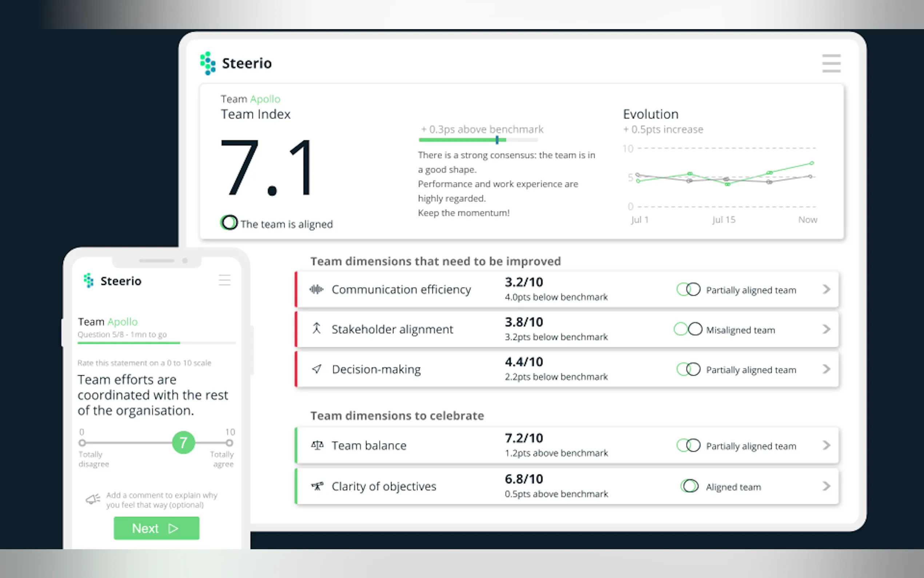Click the megaphone comment icon on phone
The width and height of the screenshot is (924, 578).
[x=93, y=499]
